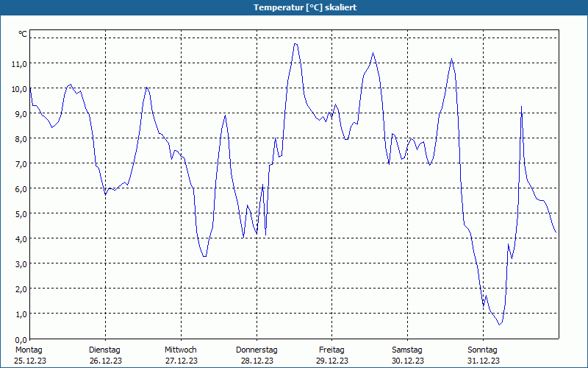
Task: Select the '2,0' axis value
Action: click(x=21, y=289)
